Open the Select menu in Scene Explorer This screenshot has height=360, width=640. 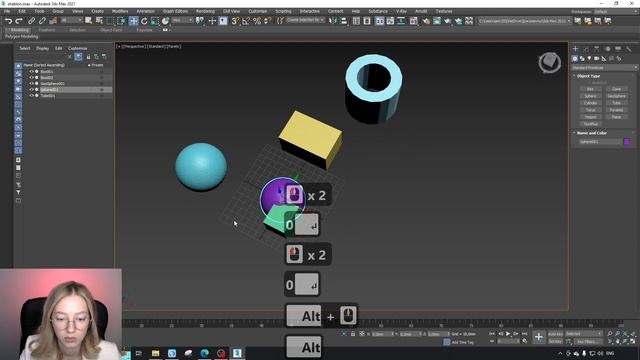click(x=24, y=48)
